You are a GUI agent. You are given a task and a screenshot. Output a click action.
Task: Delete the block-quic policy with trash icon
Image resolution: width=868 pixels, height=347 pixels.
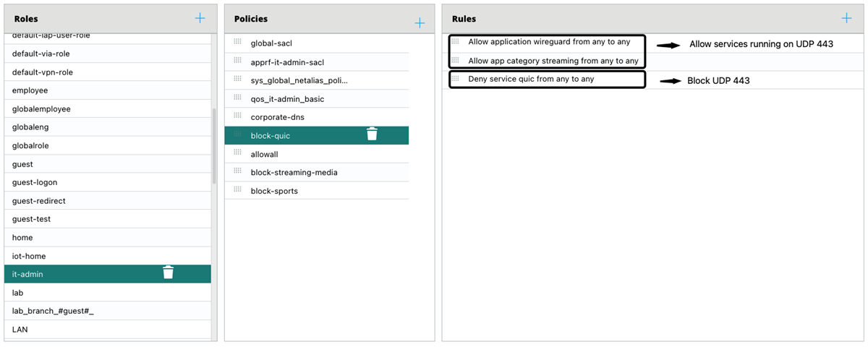(372, 134)
